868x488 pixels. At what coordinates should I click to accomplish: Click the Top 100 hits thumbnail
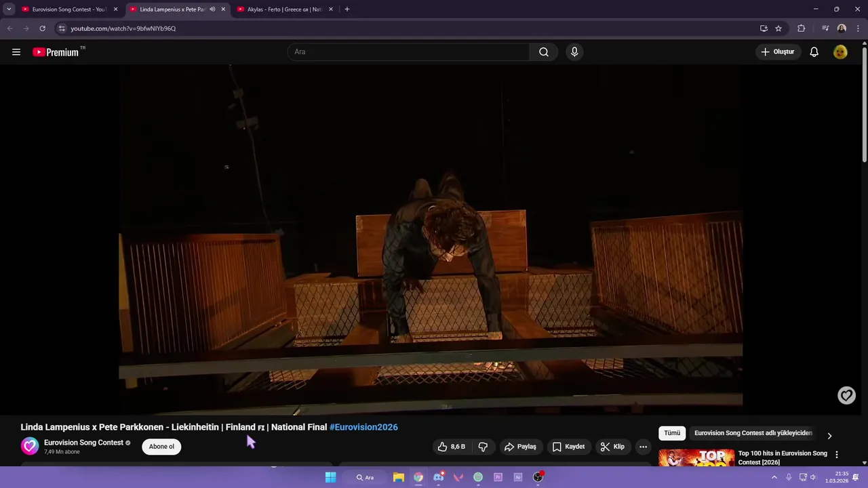(696, 457)
